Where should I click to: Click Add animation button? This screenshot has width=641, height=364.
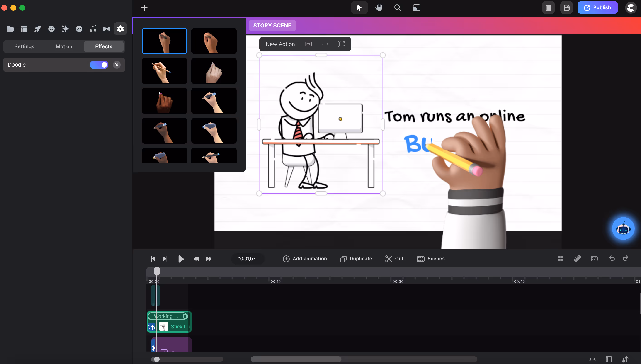[x=305, y=259]
